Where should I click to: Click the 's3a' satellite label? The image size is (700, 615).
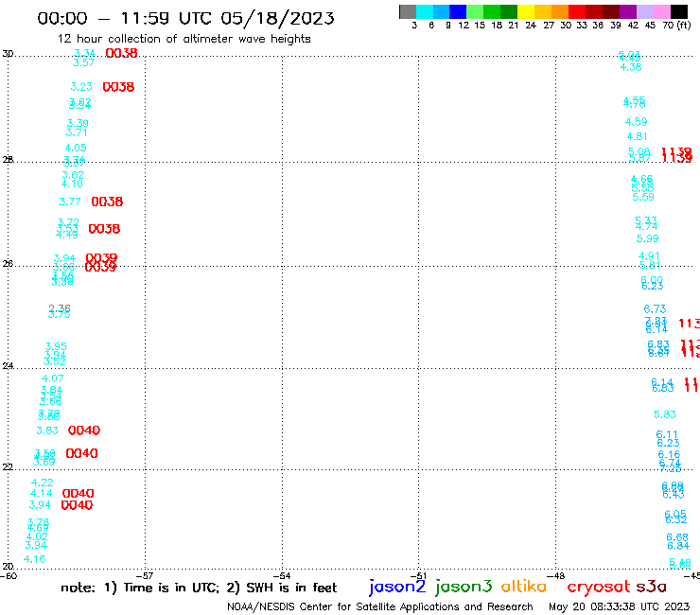click(651, 587)
